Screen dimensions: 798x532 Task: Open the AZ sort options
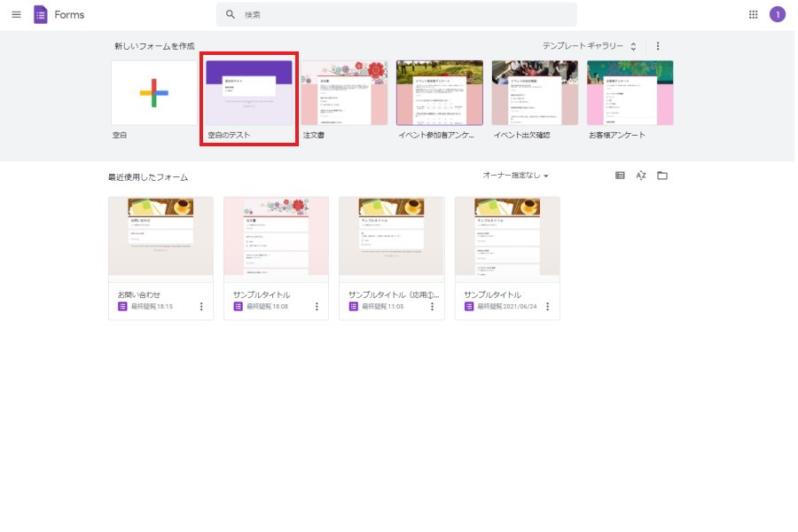coord(641,176)
